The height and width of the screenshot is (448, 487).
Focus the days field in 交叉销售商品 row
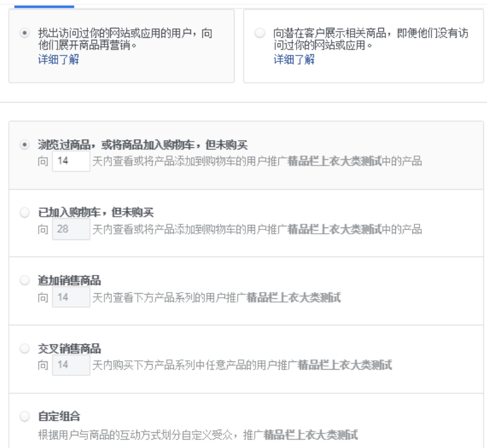pos(71,365)
